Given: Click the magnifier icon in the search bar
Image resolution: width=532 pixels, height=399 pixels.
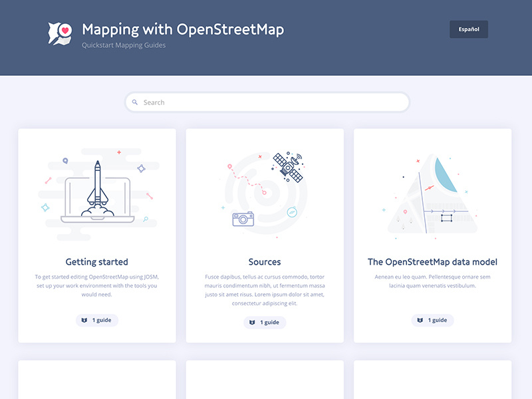Looking at the screenshot, I should 135,102.
